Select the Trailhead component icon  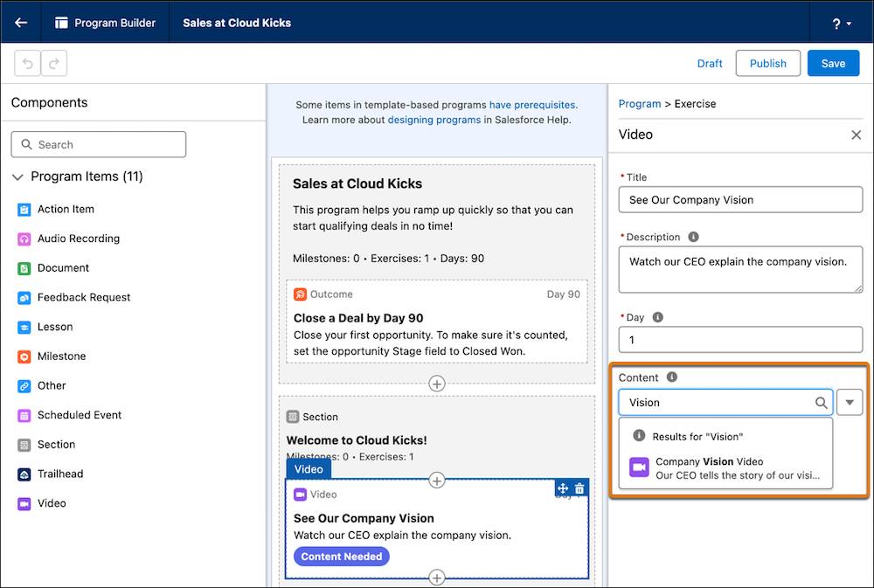point(24,474)
